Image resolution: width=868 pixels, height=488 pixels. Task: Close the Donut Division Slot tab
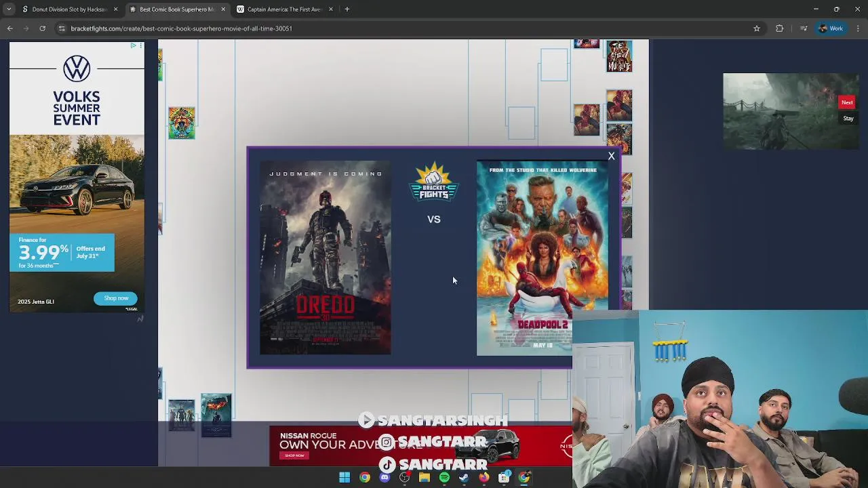click(115, 9)
